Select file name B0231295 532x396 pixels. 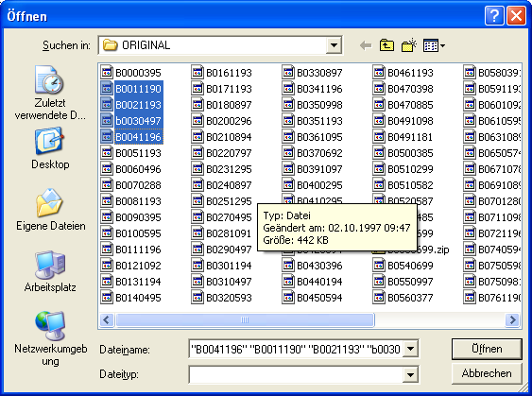229,169
